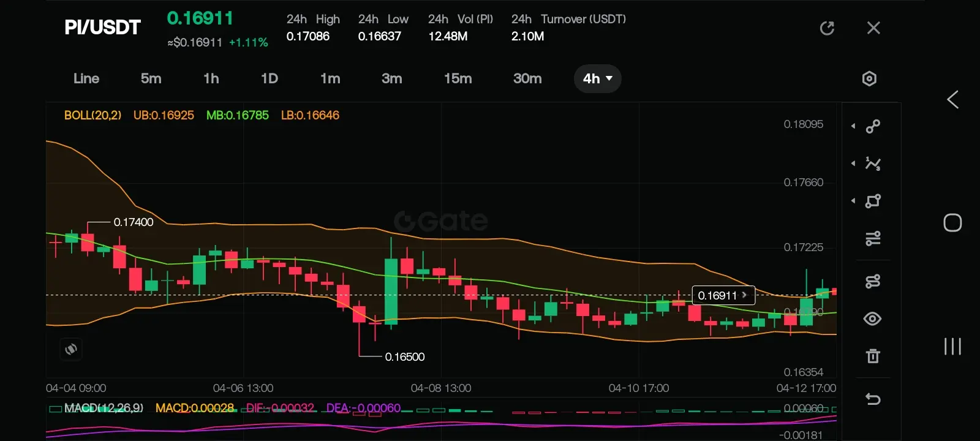Tap the 0.17400 high price marker
The height and width of the screenshot is (441, 980).
point(134,222)
